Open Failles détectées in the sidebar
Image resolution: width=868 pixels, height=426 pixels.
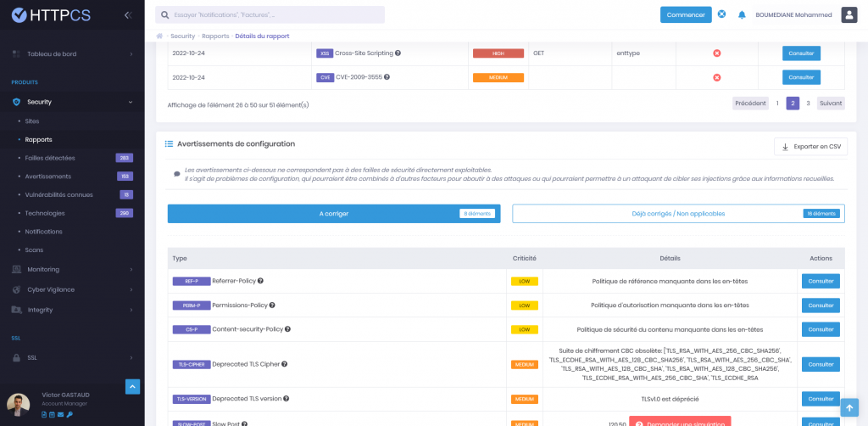click(x=50, y=158)
